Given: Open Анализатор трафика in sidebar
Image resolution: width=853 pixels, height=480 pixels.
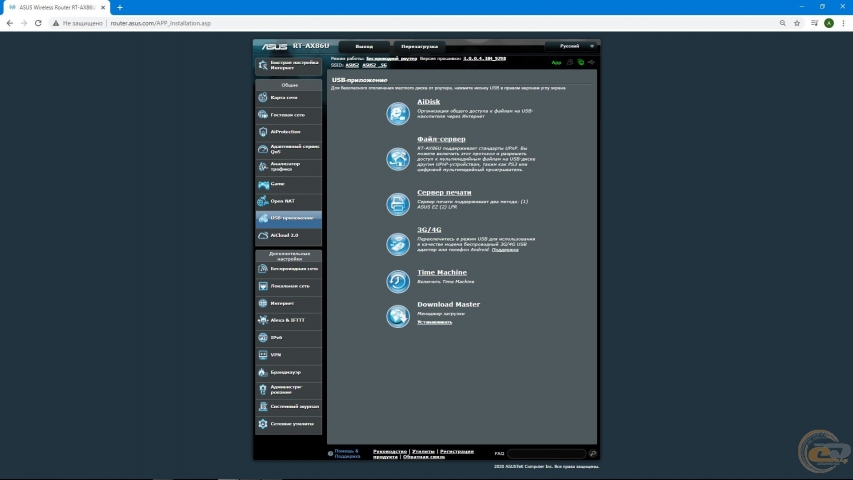Looking at the screenshot, I should click(x=288, y=167).
